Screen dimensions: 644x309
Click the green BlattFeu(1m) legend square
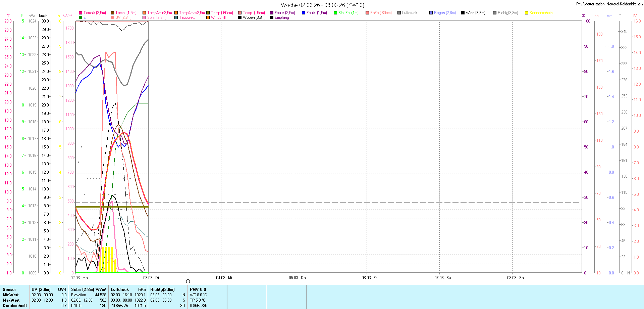[x=335, y=13]
